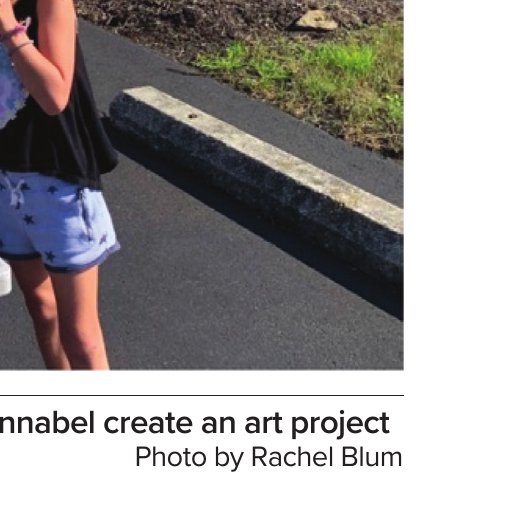Click the purple bracelet on the wrist

[17, 31]
